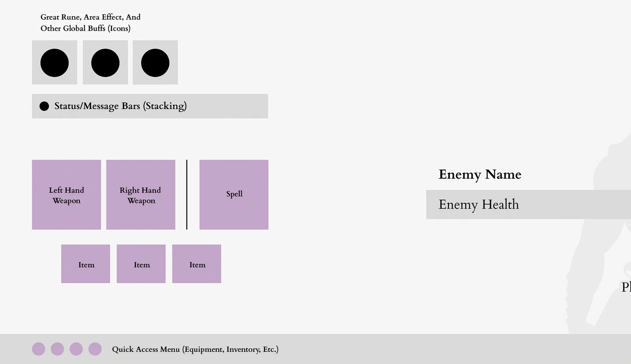This screenshot has width=631, height=364.
Task: Click the black dot in status bar
Action: pos(44,106)
